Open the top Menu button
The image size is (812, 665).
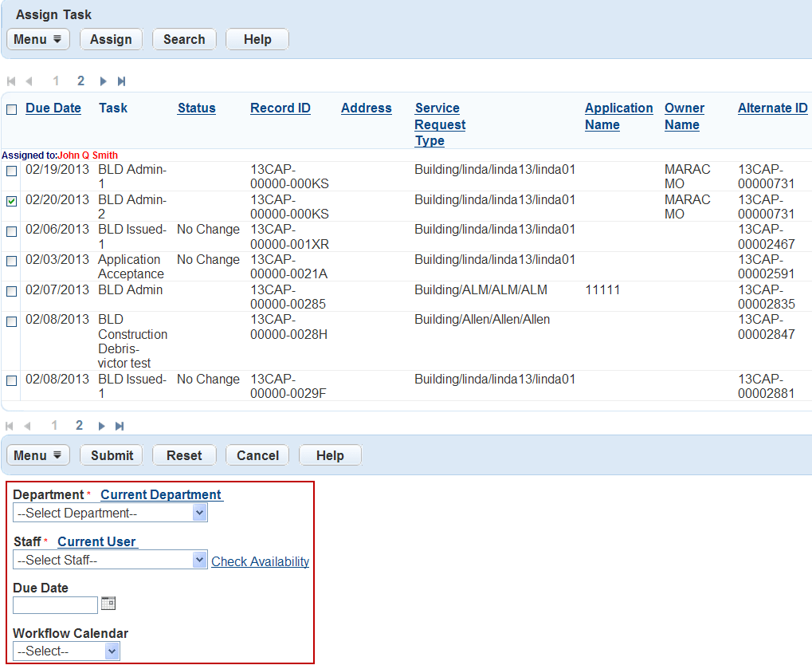(38, 39)
